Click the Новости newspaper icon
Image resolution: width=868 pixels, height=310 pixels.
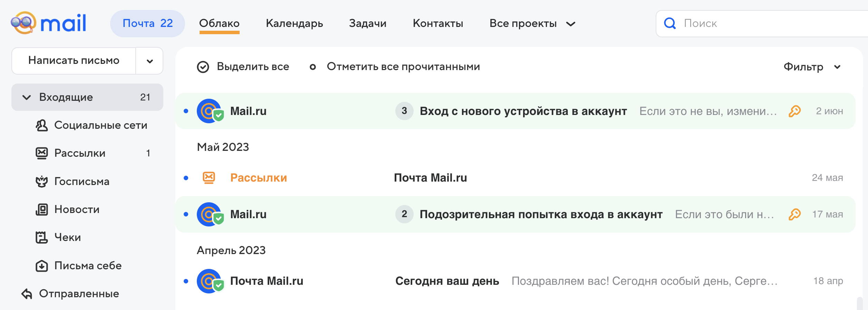pos(42,210)
